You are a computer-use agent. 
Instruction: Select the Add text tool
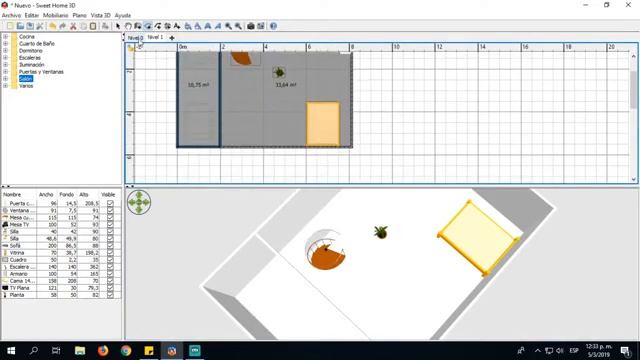tap(177, 26)
